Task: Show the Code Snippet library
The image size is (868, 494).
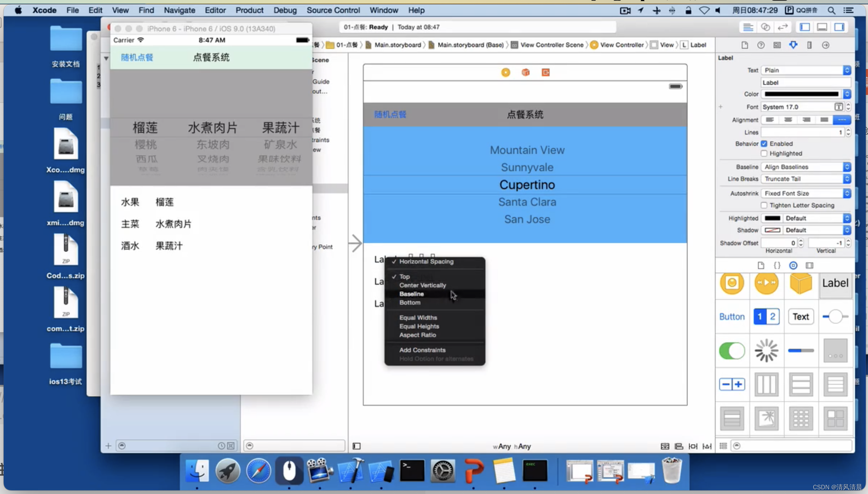Action: (777, 265)
